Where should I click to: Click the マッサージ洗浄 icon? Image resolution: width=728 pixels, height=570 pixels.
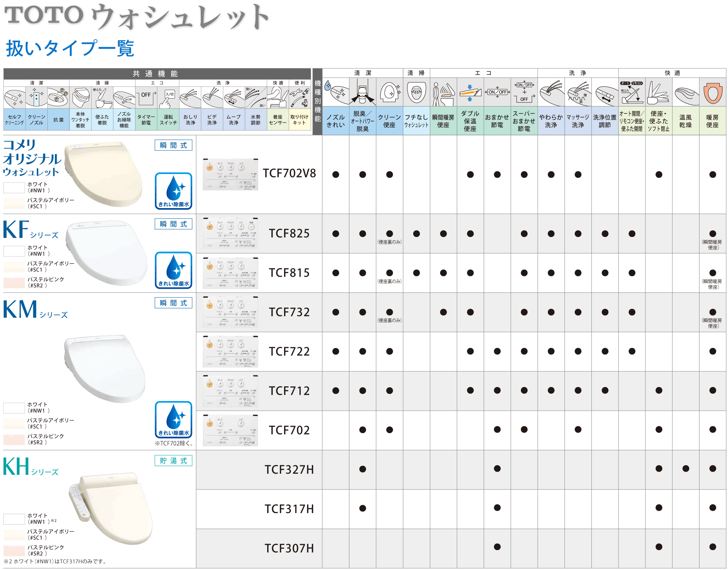pyautogui.click(x=578, y=93)
